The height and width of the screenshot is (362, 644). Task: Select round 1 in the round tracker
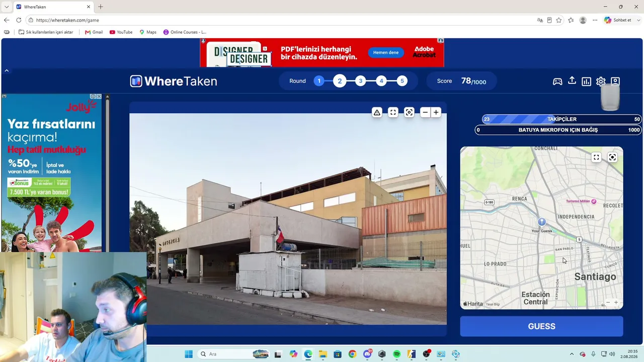319,81
